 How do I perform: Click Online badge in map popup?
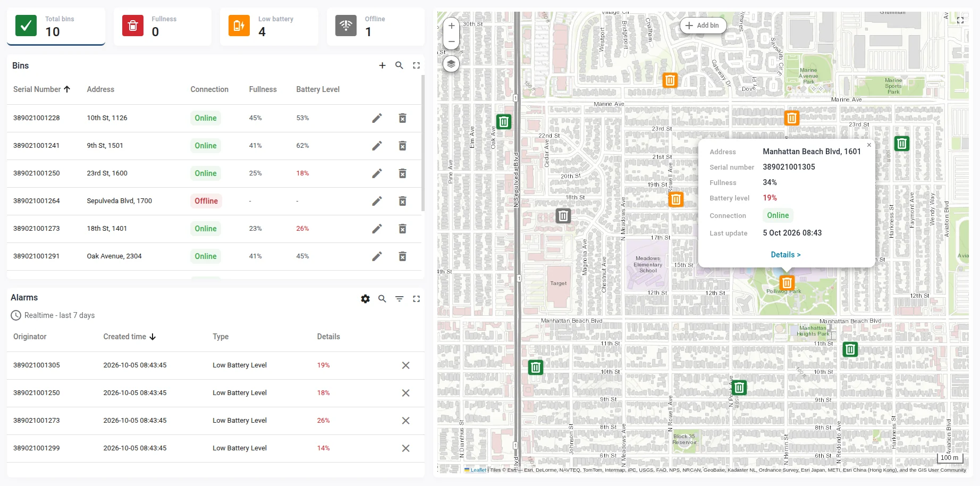point(778,215)
